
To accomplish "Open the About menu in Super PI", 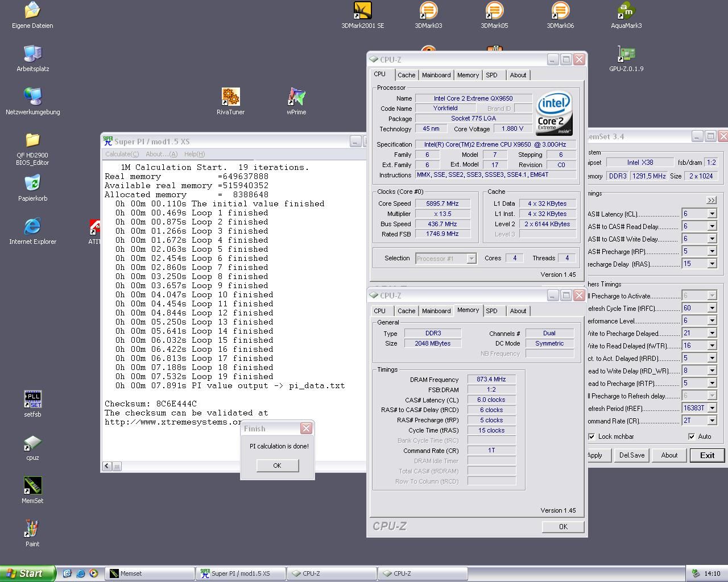I will (162, 154).
